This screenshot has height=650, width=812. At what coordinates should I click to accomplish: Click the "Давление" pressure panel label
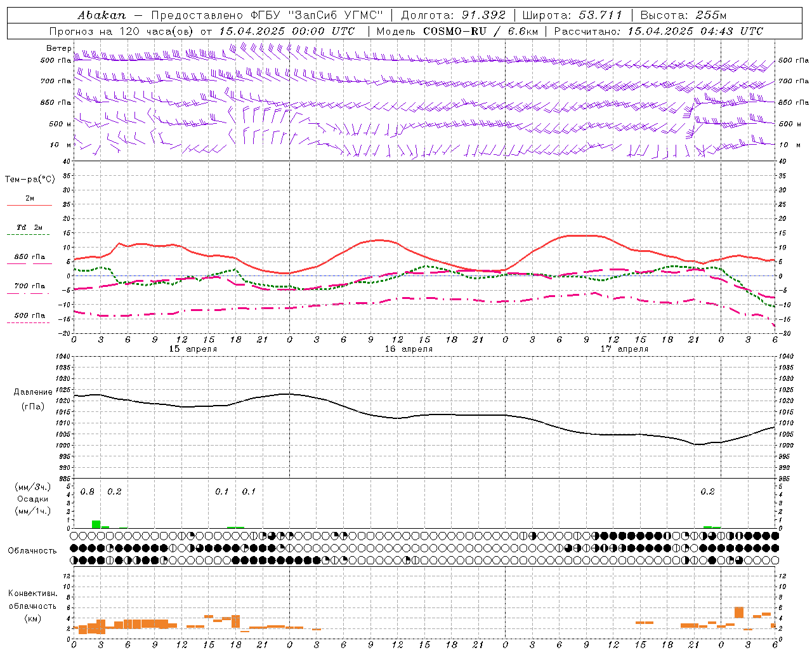pos(33,392)
